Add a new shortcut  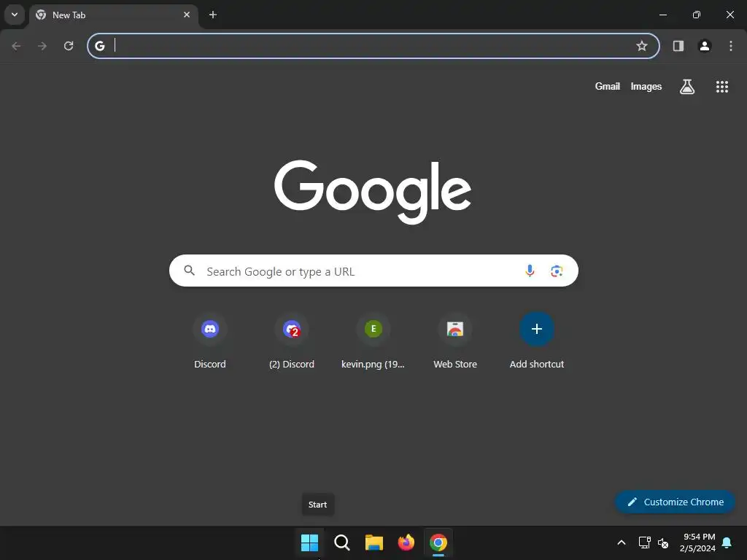pyautogui.click(x=537, y=342)
